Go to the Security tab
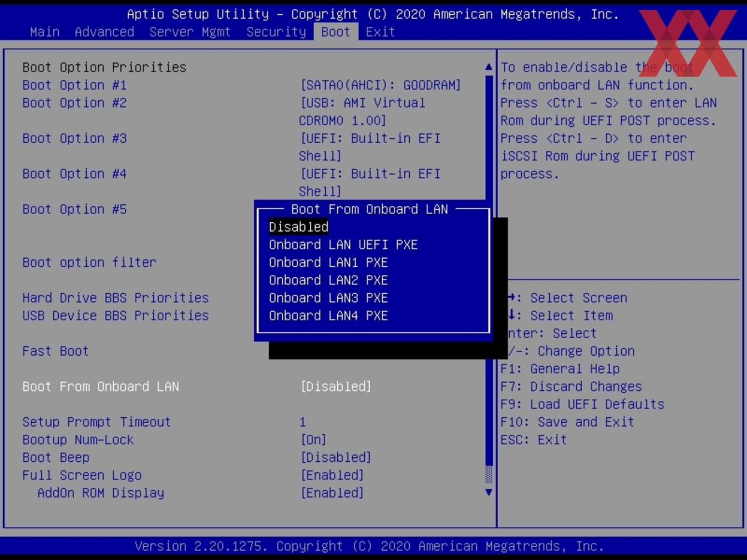This screenshot has height=560, width=747. pos(276,32)
